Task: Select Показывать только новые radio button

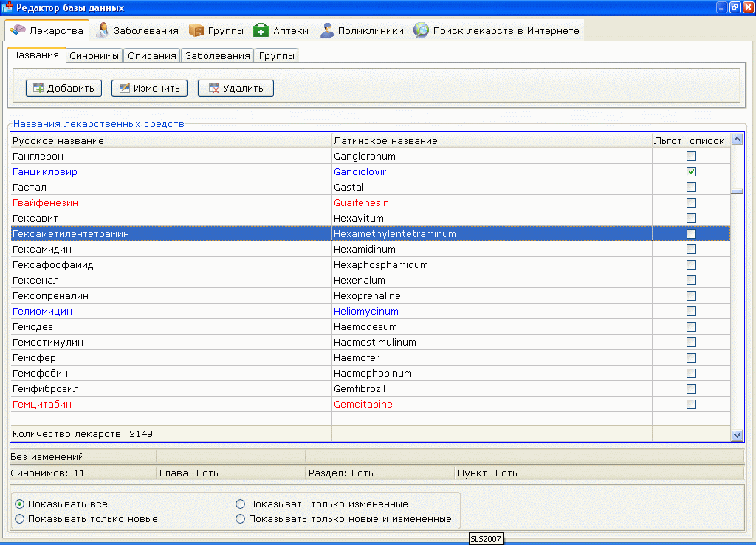Action: [x=19, y=519]
